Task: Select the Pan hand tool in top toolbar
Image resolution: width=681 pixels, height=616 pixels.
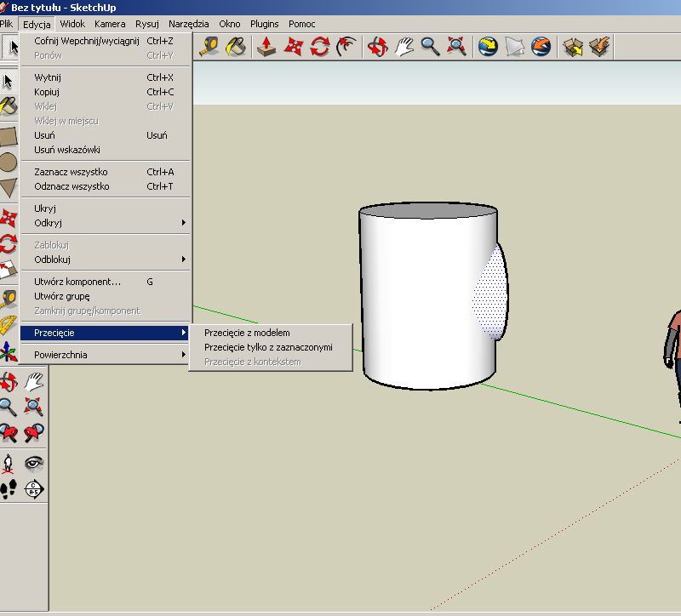Action: pos(403,46)
